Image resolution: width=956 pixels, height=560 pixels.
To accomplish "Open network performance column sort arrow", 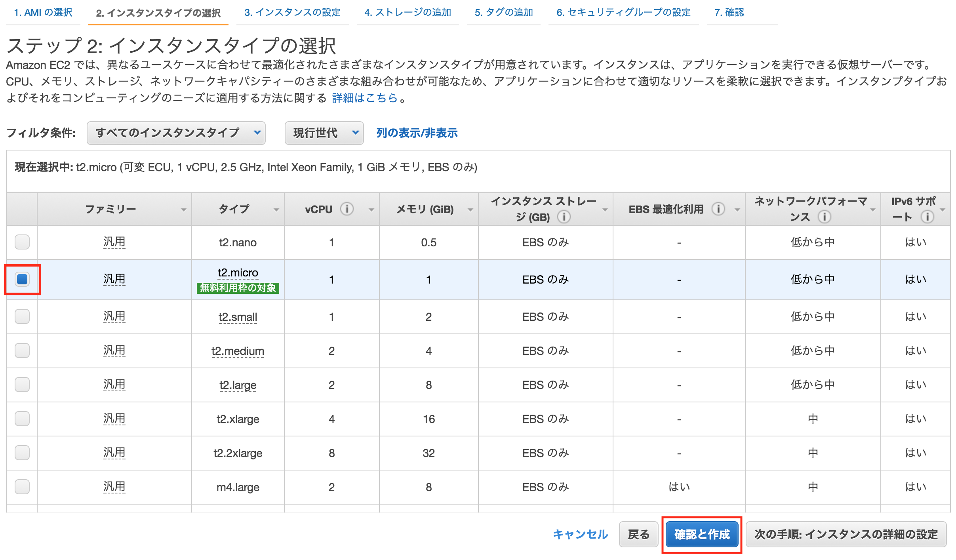I will click(x=873, y=210).
